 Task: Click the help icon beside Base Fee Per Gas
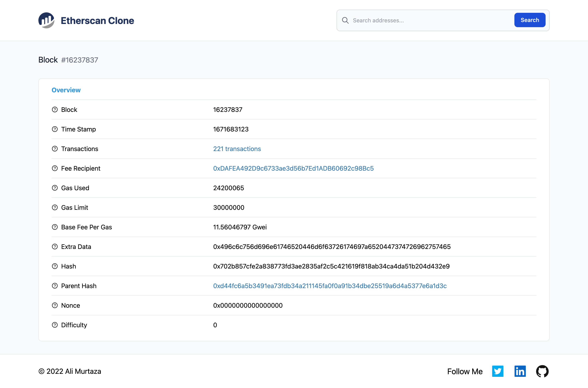(55, 227)
